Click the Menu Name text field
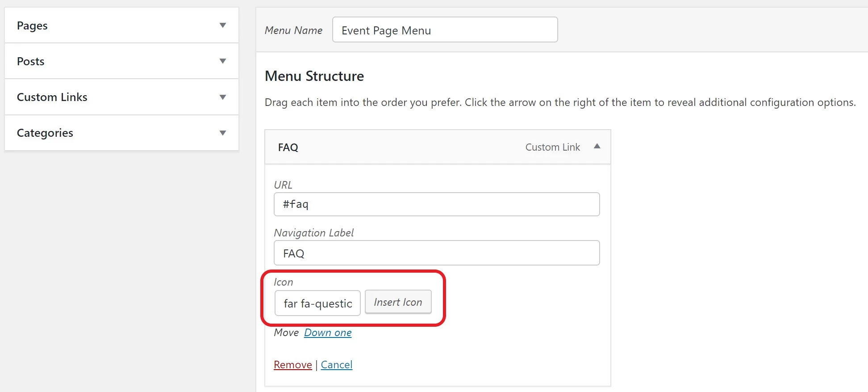868x392 pixels. point(445,30)
